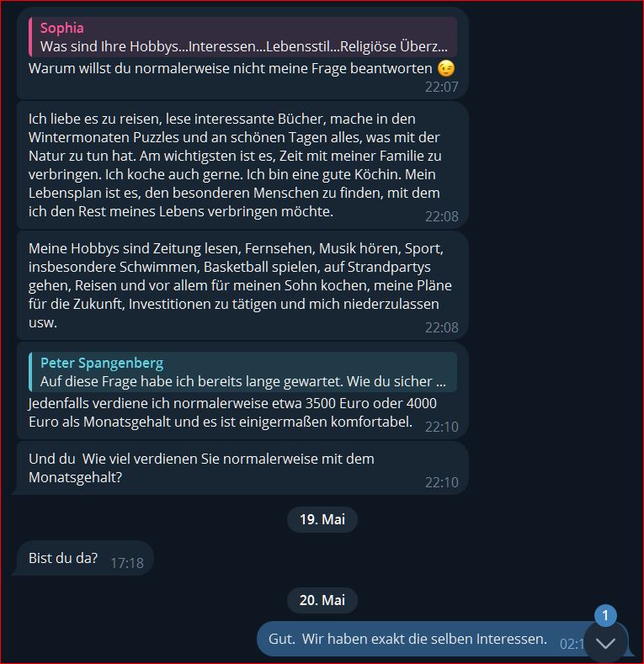Viewport: 644px width, 664px height.
Task: Select the 20. Mai date separator
Action: point(322,600)
